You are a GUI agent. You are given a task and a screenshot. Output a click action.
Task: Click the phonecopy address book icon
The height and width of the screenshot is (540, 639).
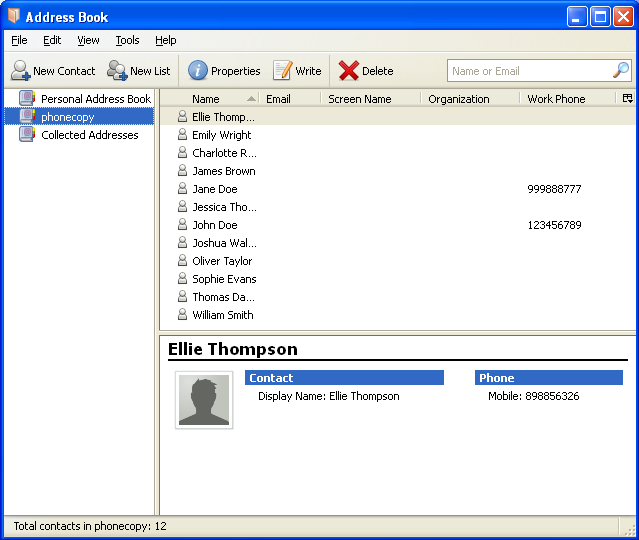27,116
